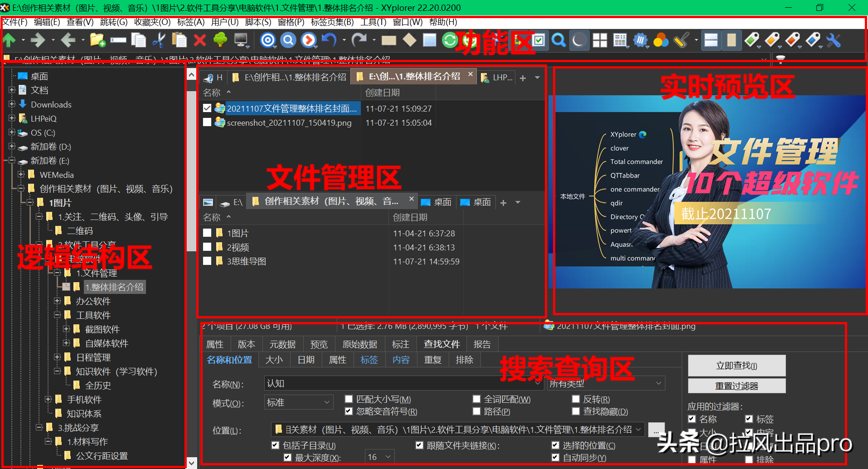Delete selection with the red X icon
The height and width of the screenshot is (469, 868).
[x=199, y=40]
